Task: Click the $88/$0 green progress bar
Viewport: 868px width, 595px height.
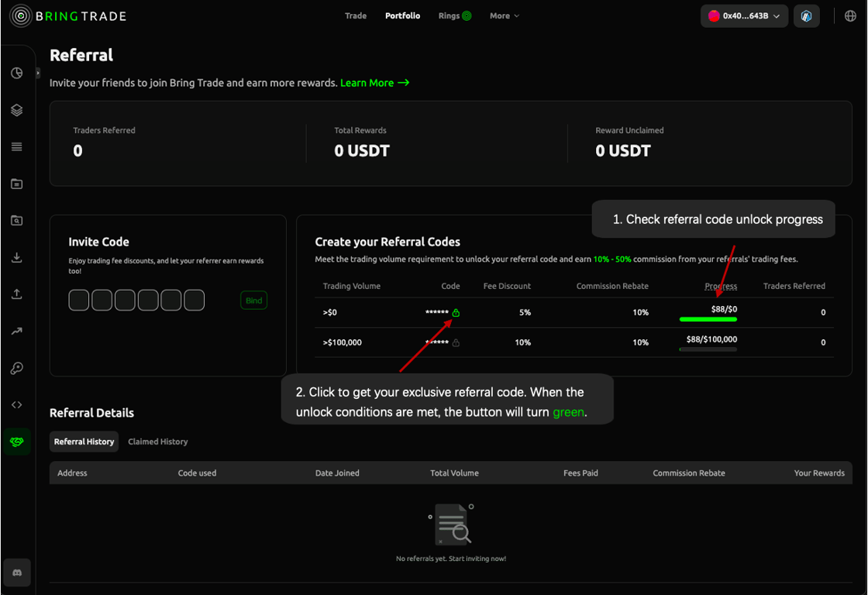Action: tap(708, 319)
